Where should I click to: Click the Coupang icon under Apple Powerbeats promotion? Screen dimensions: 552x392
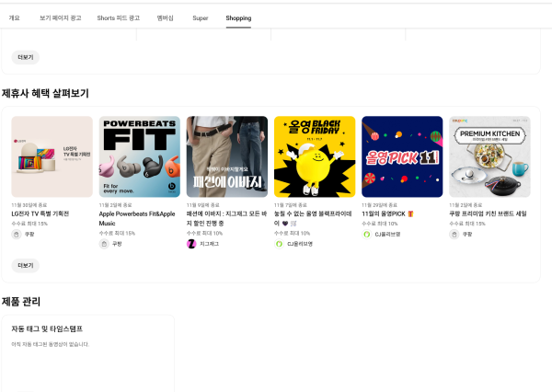[104, 243]
